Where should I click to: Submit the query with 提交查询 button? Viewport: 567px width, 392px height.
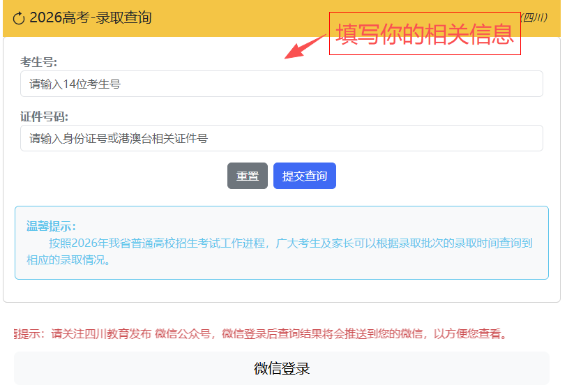pos(305,176)
